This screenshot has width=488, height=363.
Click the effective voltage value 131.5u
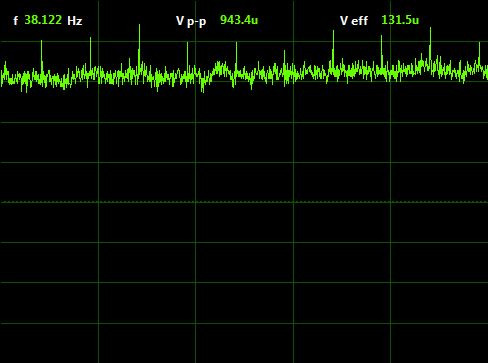(x=400, y=20)
